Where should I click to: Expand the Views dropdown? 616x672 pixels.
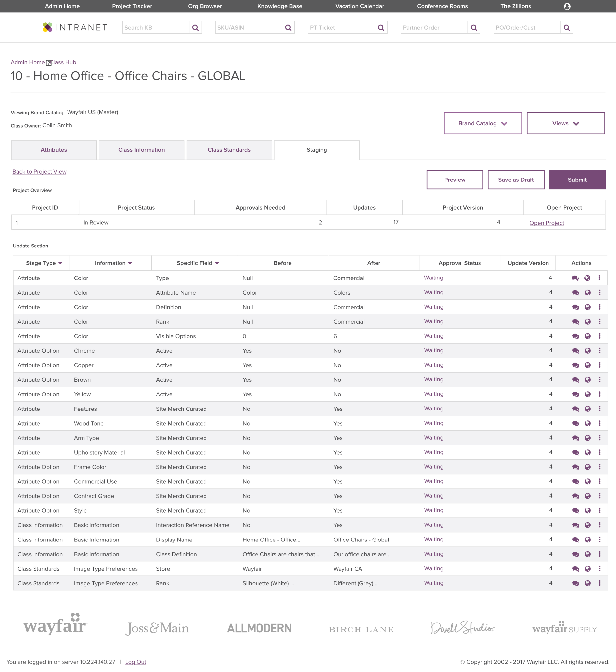tap(566, 123)
